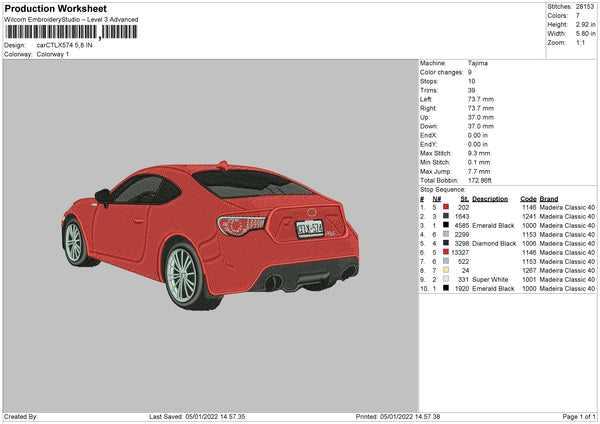Click the Brand column header
Image resolution: width=600 pixels, height=424 pixels.
pyautogui.click(x=549, y=198)
